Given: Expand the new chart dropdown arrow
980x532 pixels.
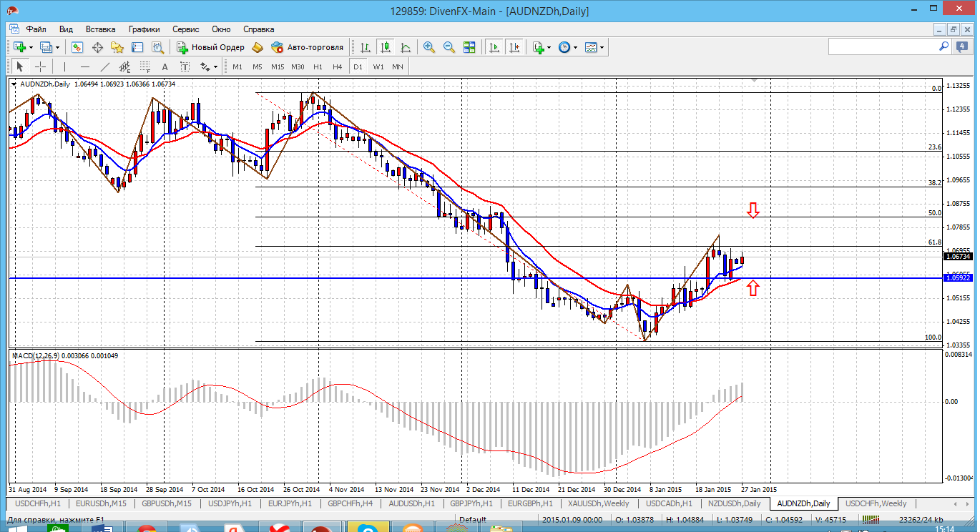Looking at the screenshot, I should [x=30, y=47].
